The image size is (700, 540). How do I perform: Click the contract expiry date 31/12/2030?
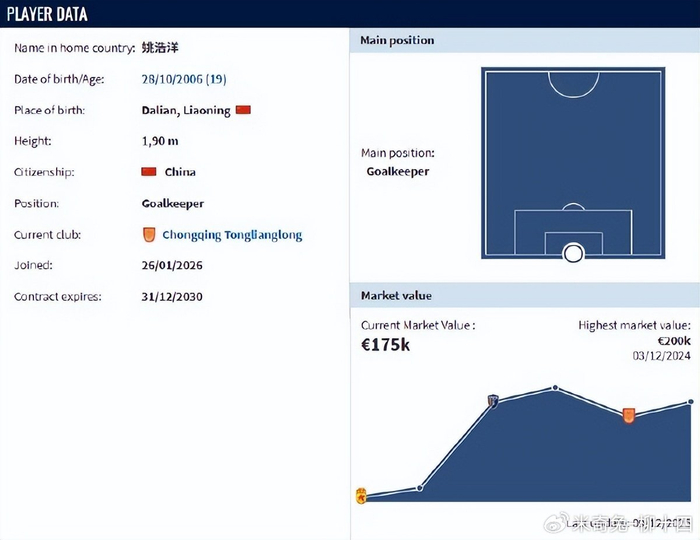pos(172,297)
